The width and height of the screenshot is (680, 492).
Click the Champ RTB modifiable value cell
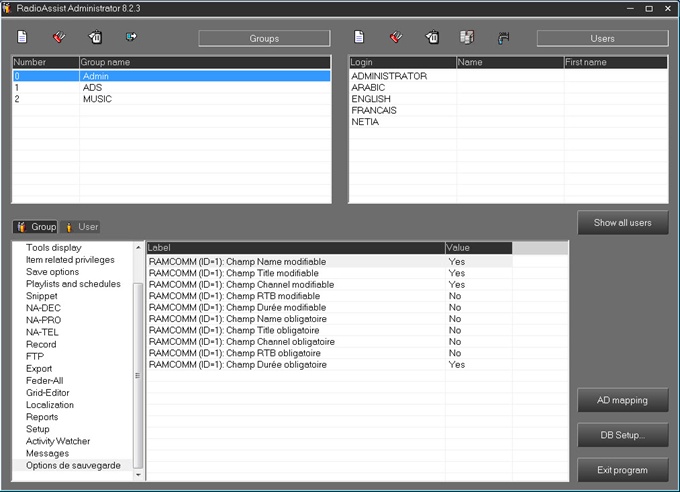(478, 296)
